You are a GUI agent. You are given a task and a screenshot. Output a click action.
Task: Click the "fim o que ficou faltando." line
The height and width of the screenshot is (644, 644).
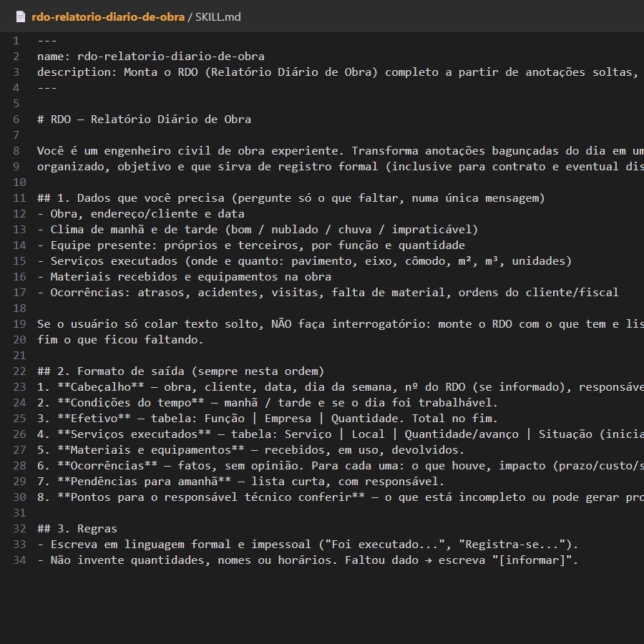tap(120, 340)
